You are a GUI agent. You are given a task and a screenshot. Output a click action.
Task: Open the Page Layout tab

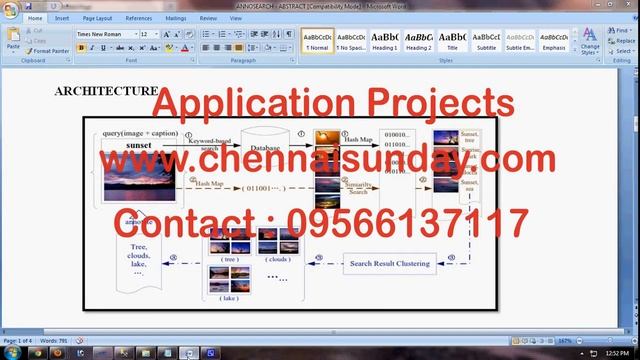(98, 18)
